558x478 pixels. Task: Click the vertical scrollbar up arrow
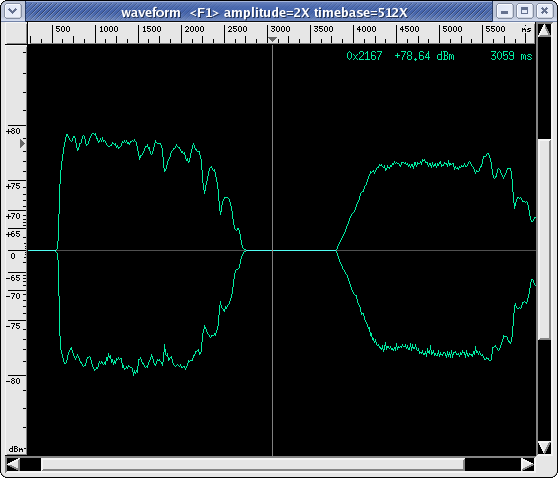coord(544,31)
